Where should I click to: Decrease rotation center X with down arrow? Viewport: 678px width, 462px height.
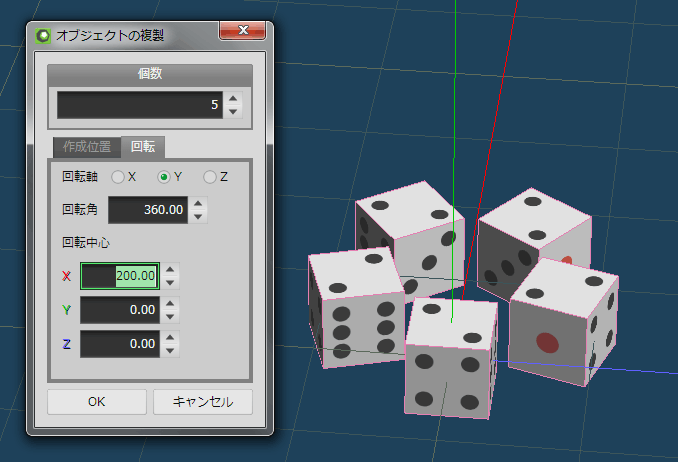tap(170, 282)
